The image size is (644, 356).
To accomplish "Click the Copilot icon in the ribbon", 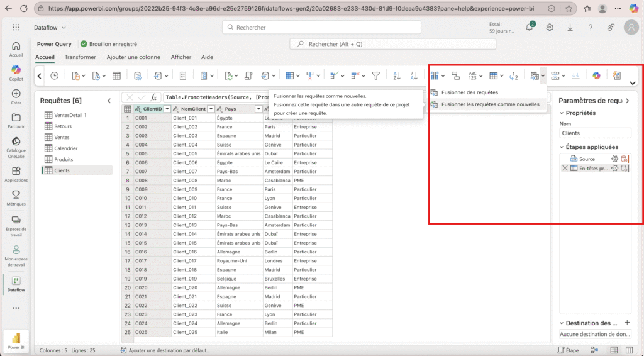I will coord(596,75).
